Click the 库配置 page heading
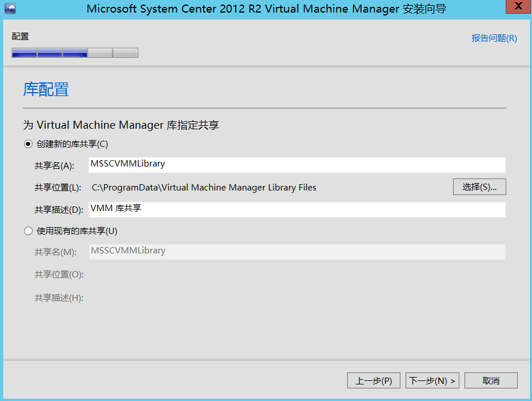The width and height of the screenshot is (532, 401). click(46, 89)
